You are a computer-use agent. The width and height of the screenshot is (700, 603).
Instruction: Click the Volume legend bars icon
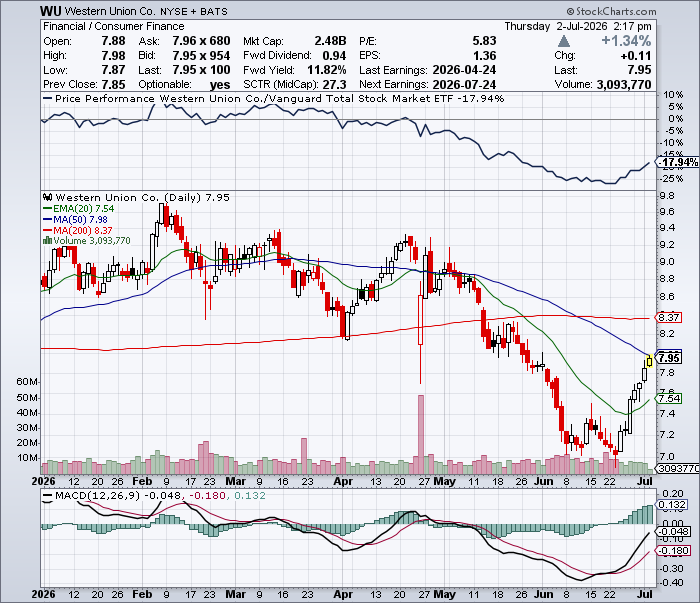click(47, 241)
